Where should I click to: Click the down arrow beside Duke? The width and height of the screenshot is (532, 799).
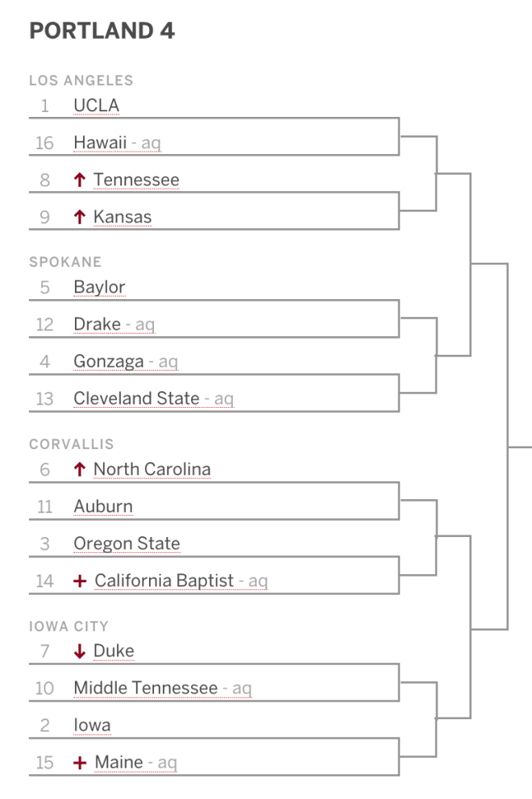pyautogui.click(x=79, y=651)
